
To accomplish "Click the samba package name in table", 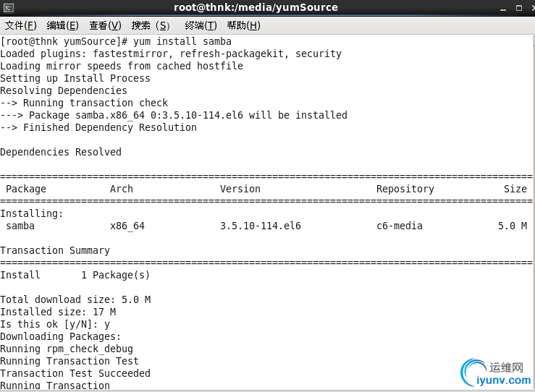I will 20,226.
